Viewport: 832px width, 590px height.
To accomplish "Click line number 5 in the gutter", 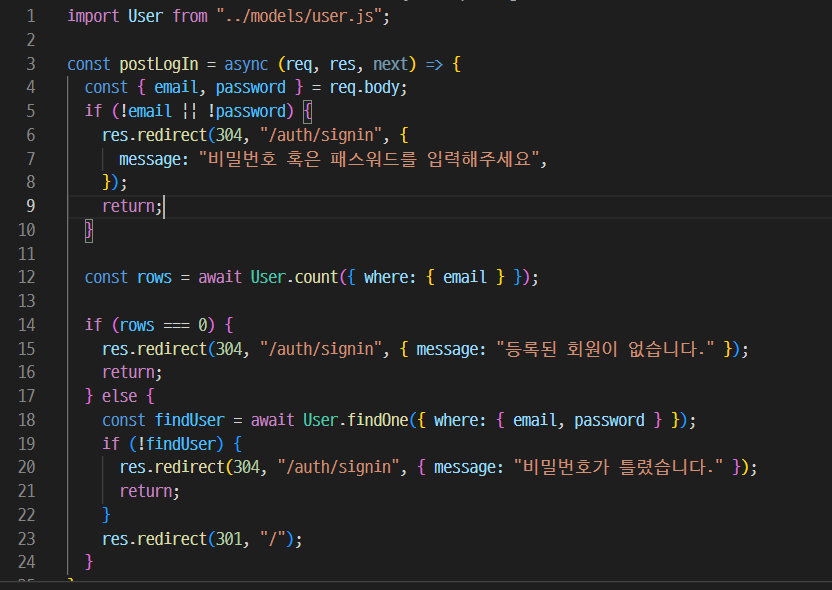I will pos(31,111).
